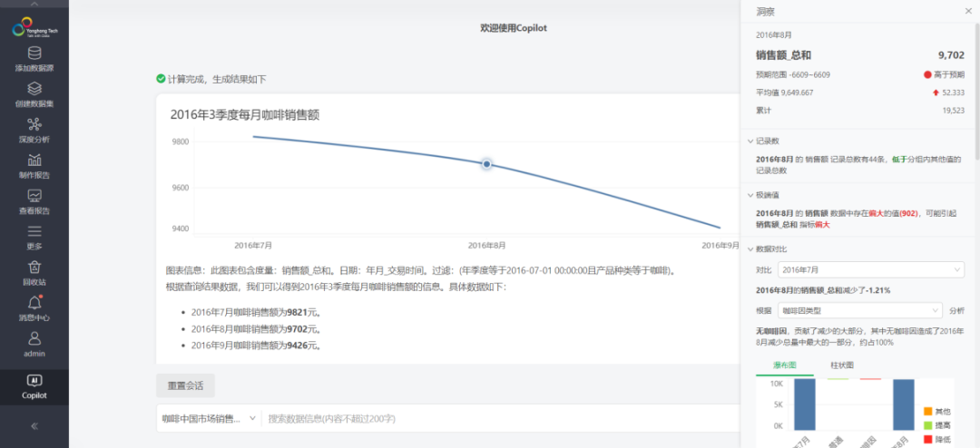Switch to the 柱状图 tab
The image size is (980, 448).
click(x=841, y=365)
